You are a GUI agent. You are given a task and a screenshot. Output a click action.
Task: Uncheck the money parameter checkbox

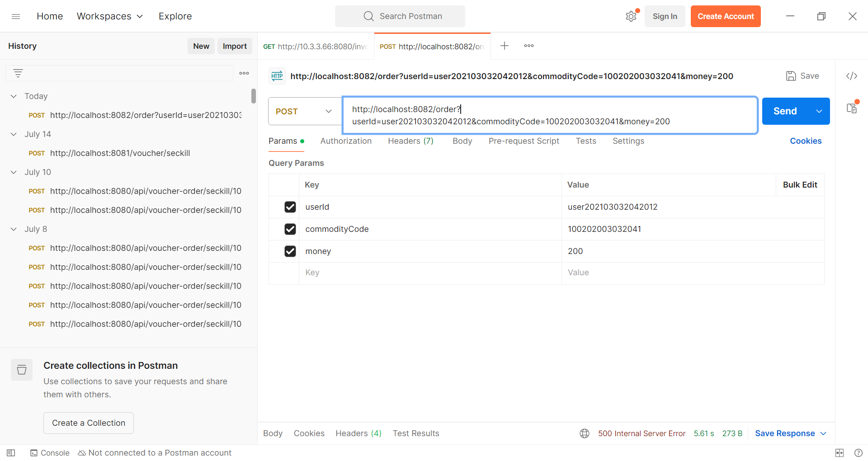(290, 251)
